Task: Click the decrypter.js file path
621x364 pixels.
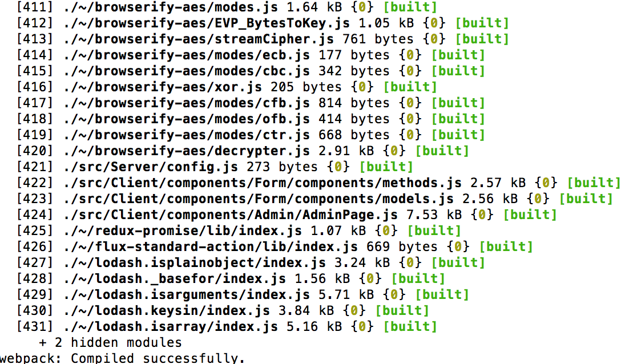Action: [186, 151]
